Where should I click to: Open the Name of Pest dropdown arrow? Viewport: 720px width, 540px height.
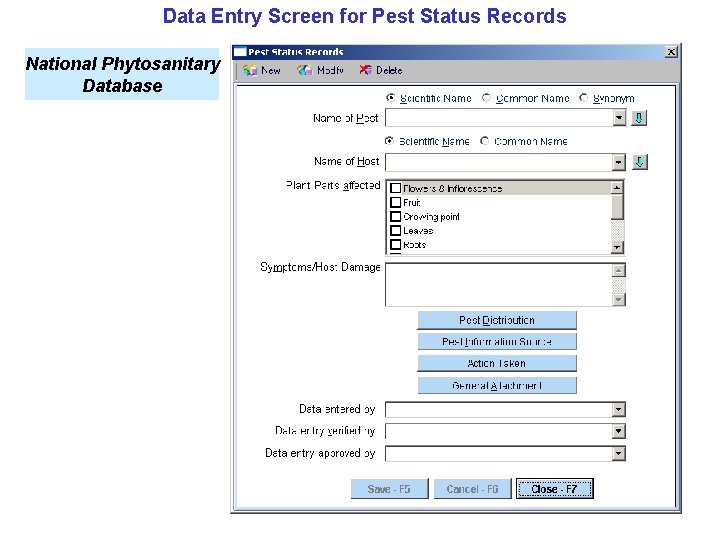tap(619, 118)
